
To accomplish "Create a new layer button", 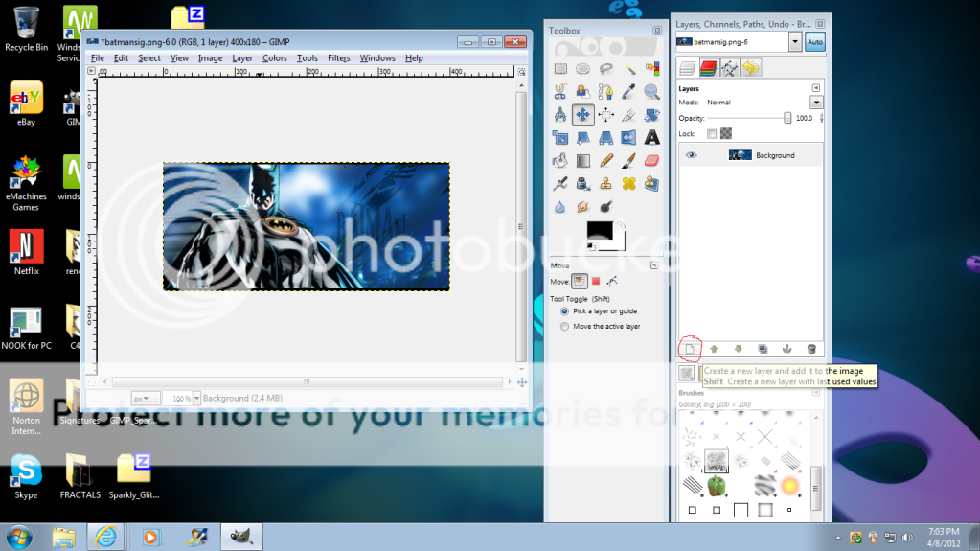I will point(690,349).
